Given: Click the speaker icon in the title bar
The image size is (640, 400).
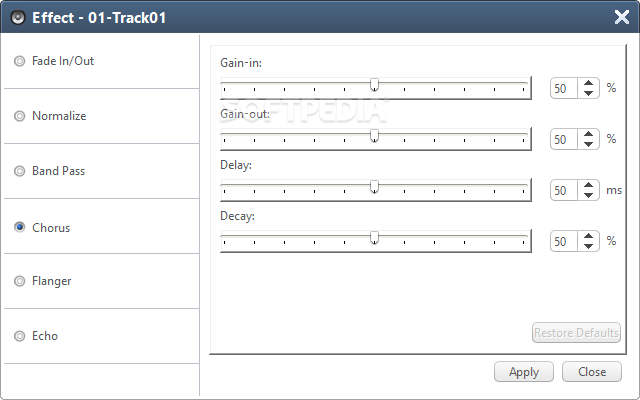Looking at the screenshot, I should (18, 18).
